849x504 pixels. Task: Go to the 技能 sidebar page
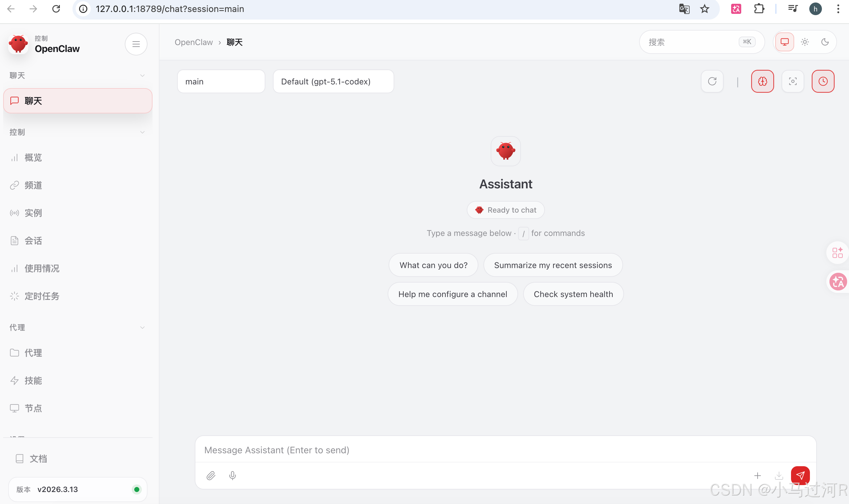tap(33, 381)
